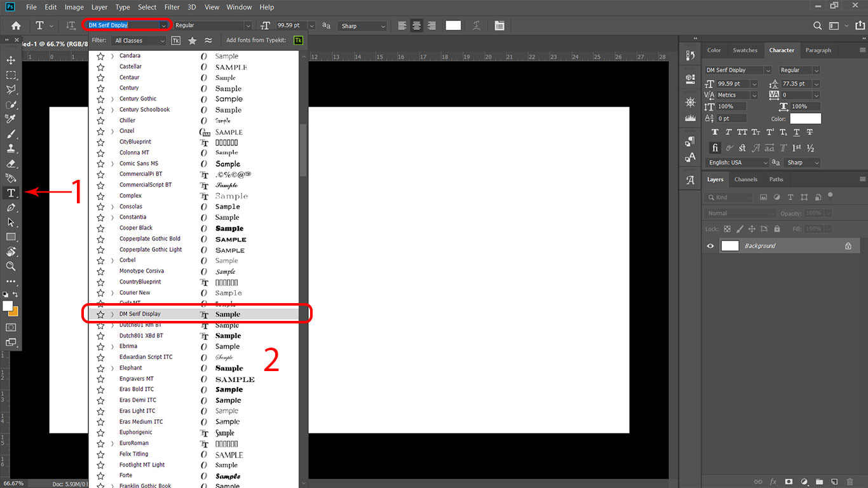Select the Move tool in toolbar

point(11,60)
